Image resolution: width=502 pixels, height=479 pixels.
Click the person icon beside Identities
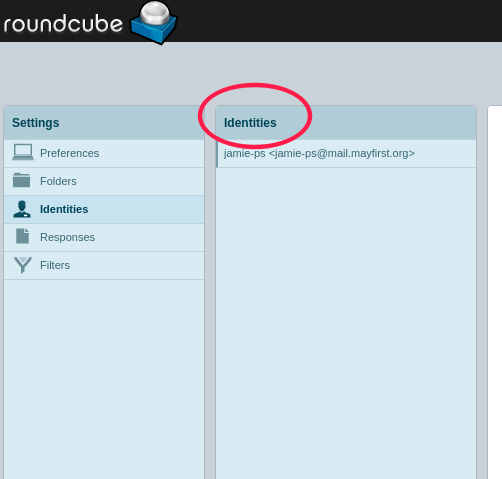click(x=22, y=209)
